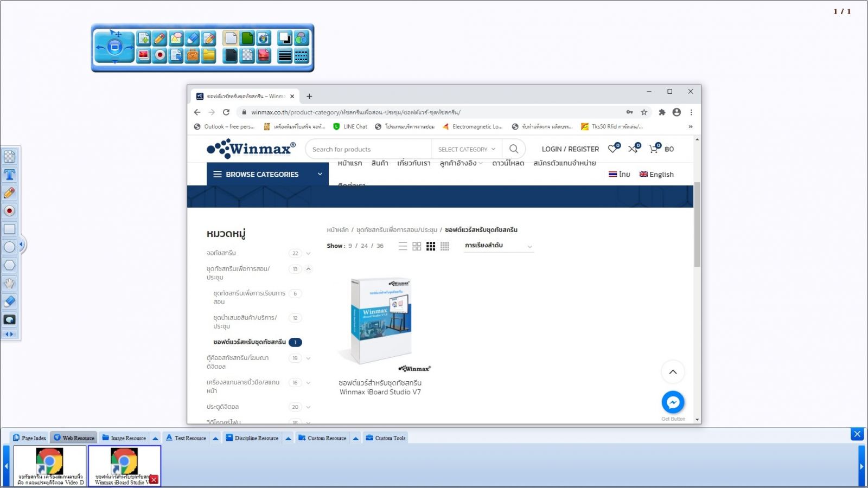This screenshot has width=868, height=488.
Task: Expand the arrow next to Image Resource
Action: [155, 438]
